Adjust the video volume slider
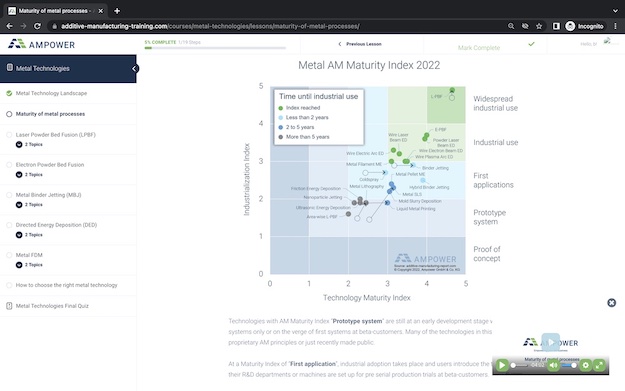 coord(569,365)
